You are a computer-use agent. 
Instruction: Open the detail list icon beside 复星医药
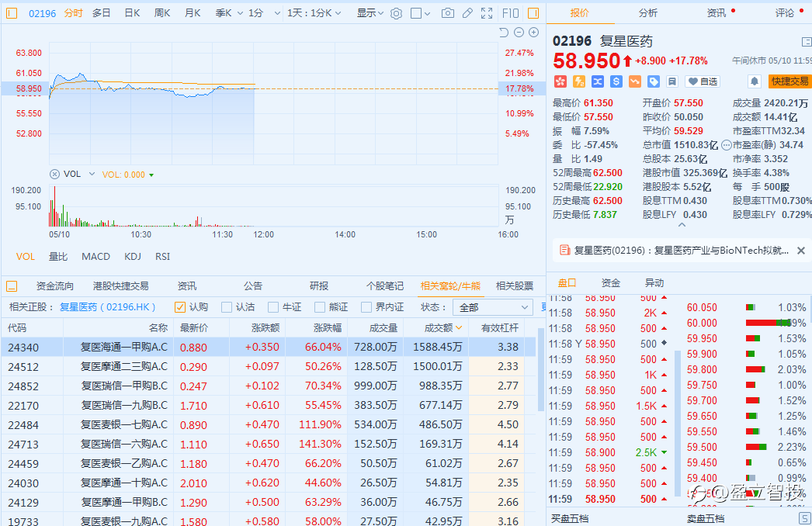tap(807, 41)
